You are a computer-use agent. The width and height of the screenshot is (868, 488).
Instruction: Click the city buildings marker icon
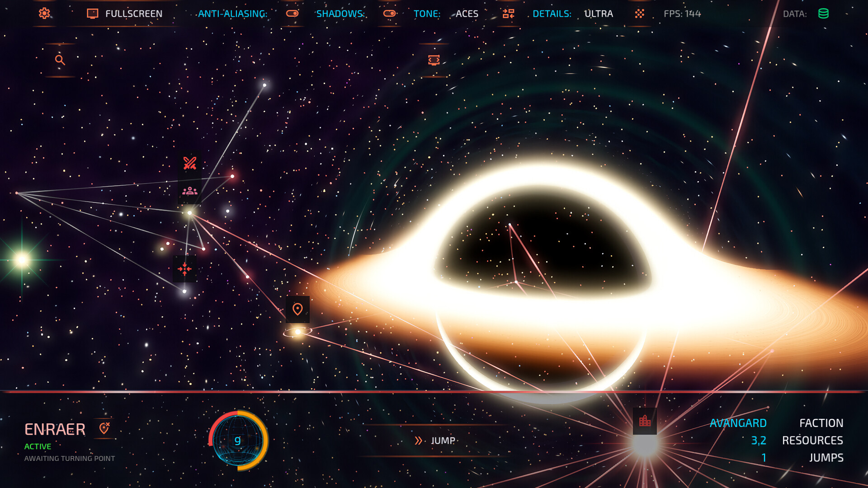point(645,421)
